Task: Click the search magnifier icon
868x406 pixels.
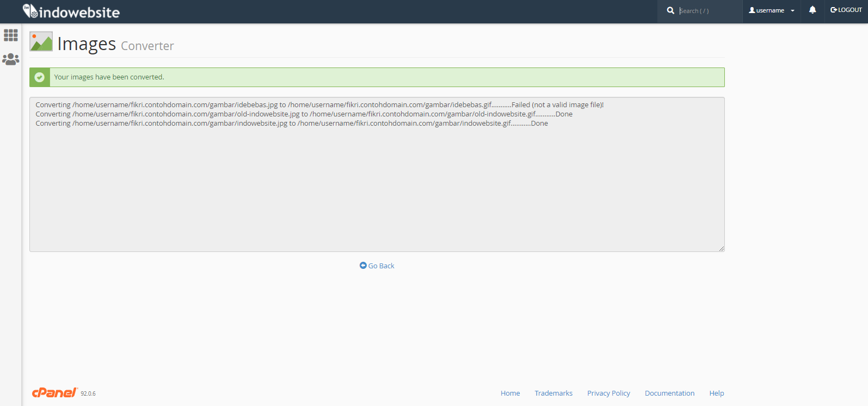Action: pyautogui.click(x=670, y=10)
